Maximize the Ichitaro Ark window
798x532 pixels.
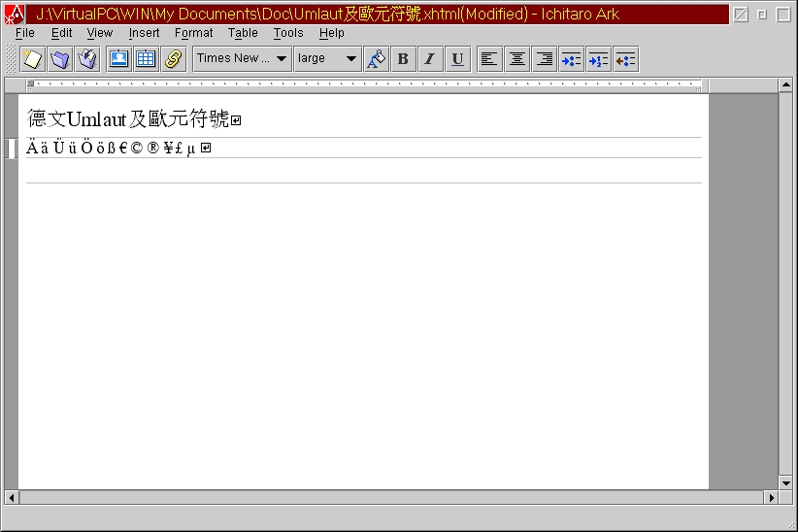pos(783,15)
